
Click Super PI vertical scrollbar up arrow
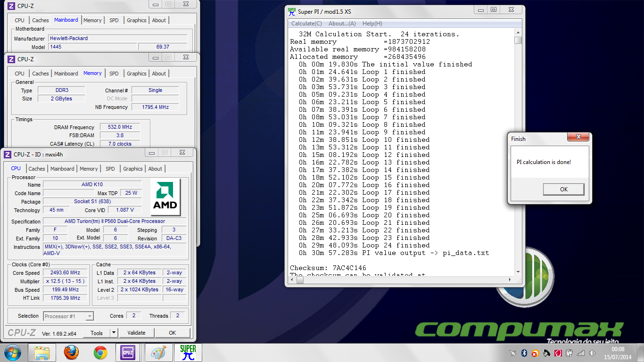[518, 33]
